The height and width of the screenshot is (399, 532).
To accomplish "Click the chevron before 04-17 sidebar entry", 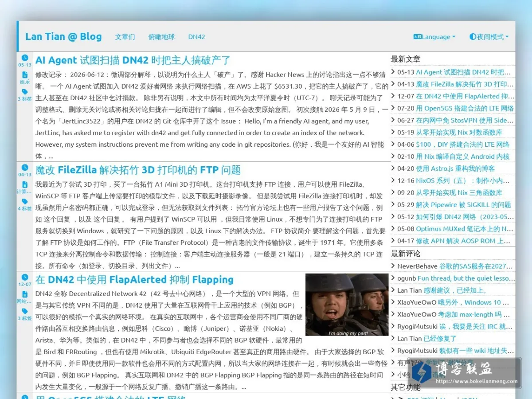I will [393, 241].
